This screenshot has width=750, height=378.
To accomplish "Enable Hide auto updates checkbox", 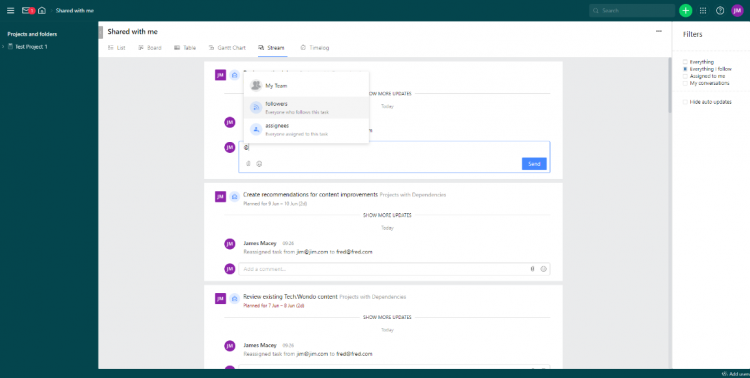I will (685, 102).
